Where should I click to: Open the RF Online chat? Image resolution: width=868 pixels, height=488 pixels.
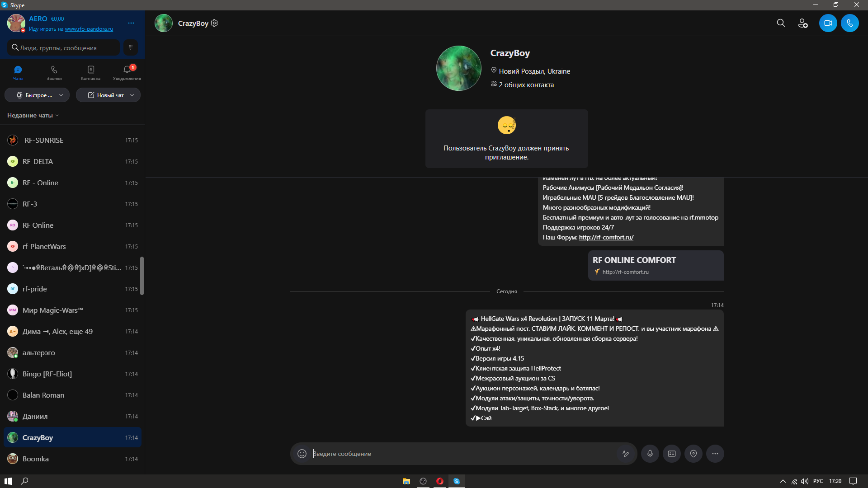[x=72, y=225]
